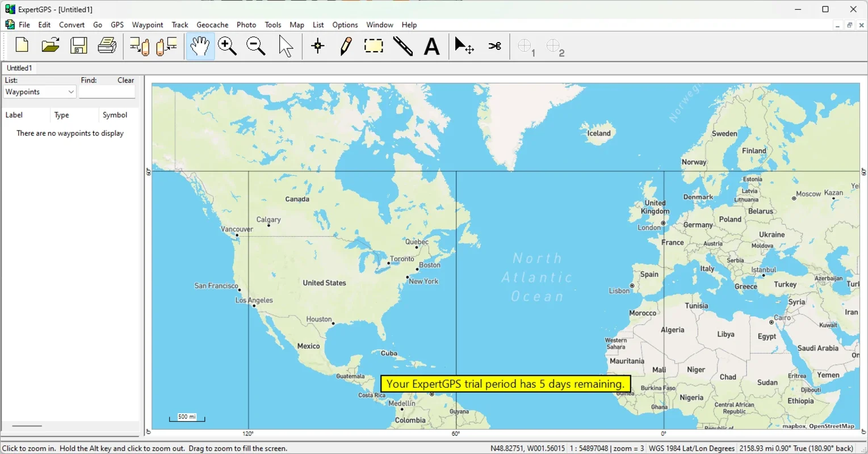The width and height of the screenshot is (868, 454).
Task: Open the Geocache menu
Action: pyautogui.click(x=212, y=25)
